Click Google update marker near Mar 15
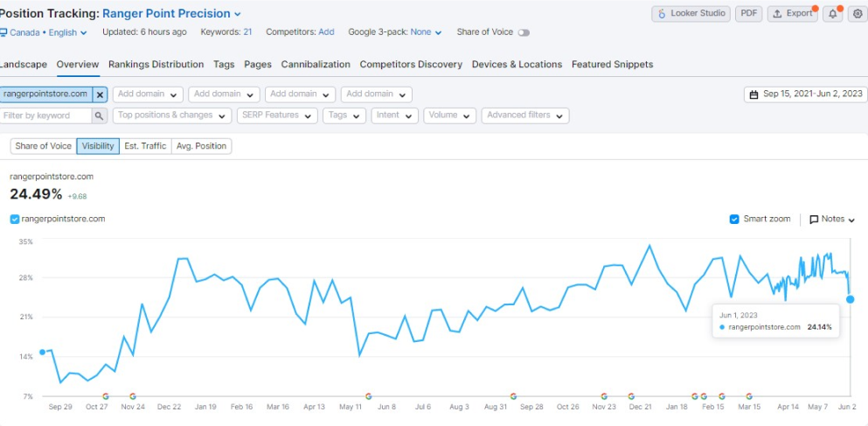The height and width of the screenshot is (426, 868). tap(749, 396)
